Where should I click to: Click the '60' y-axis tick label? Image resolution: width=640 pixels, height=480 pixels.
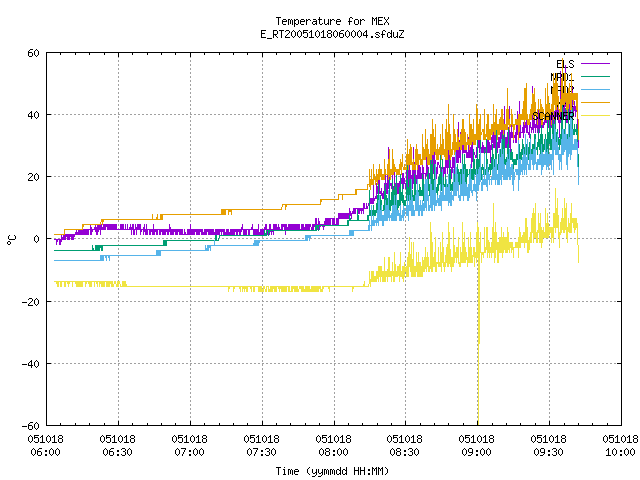33,53
